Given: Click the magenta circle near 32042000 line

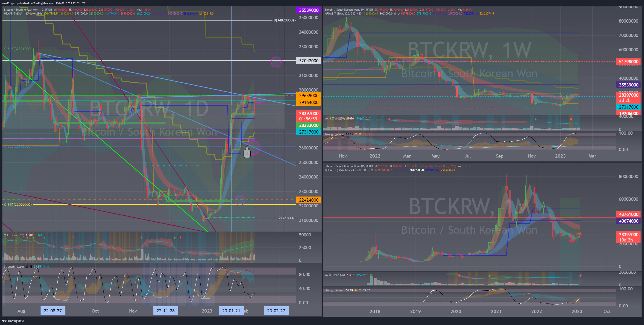Looking at the screenshot, I should point(276,62).
